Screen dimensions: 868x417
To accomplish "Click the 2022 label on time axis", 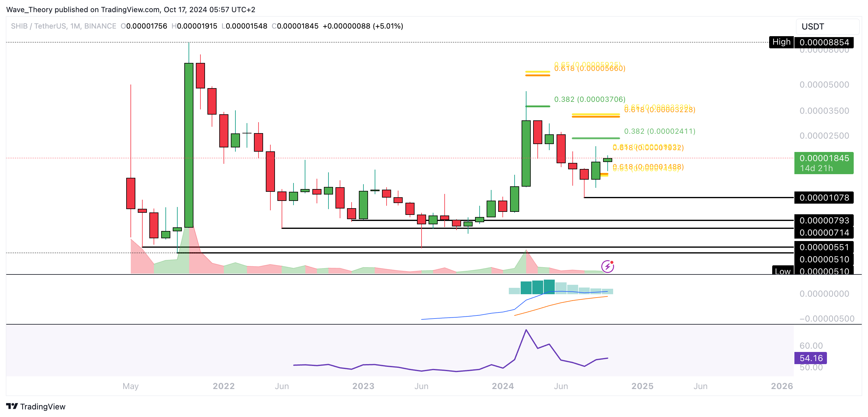I will (x=224, y=386).
